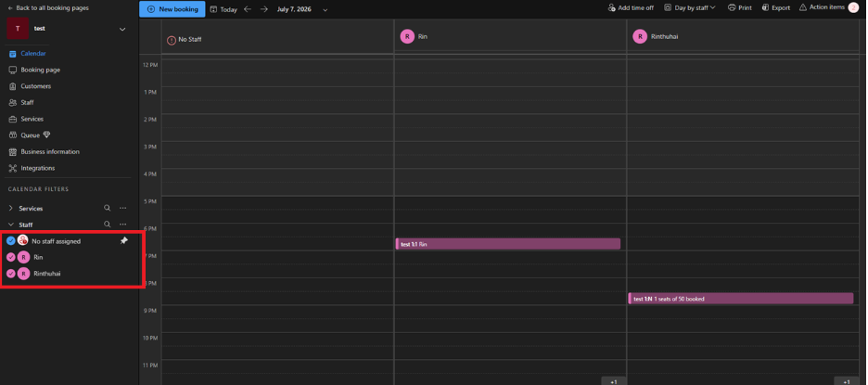Viewport: 868px width, 385px height.
Task: Click the Booking page monitor icon
Action: tap(13, 71)
